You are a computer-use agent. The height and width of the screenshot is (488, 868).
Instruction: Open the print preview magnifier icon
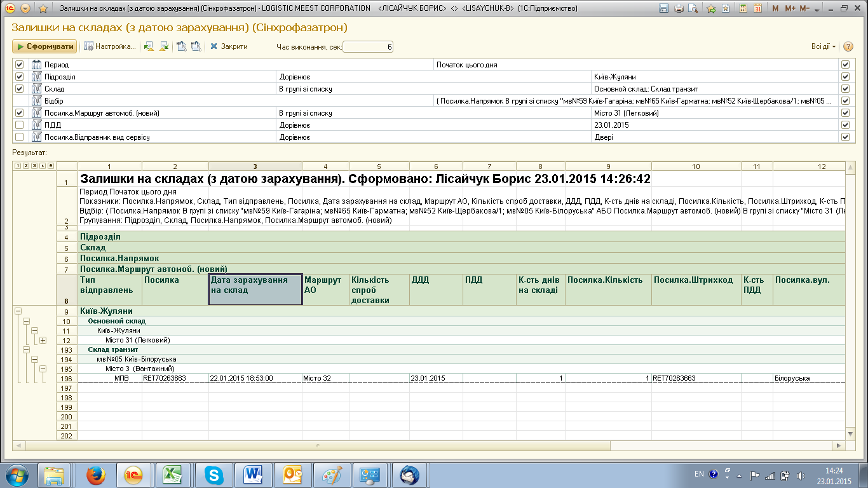[693, 8]
